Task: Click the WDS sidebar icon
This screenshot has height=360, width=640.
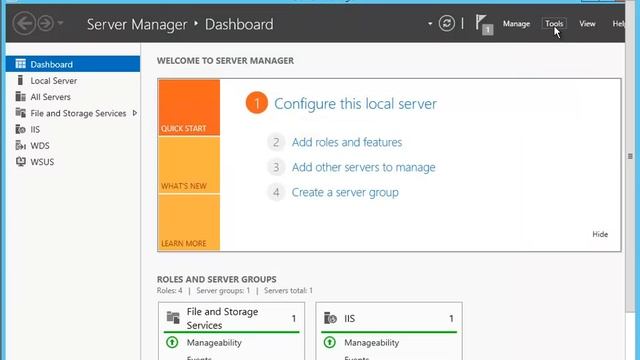Action: [20, 145]
